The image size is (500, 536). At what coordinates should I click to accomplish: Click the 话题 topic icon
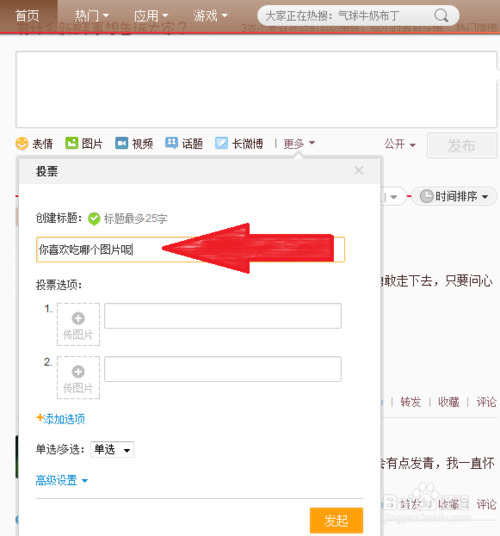pos(171,143)
